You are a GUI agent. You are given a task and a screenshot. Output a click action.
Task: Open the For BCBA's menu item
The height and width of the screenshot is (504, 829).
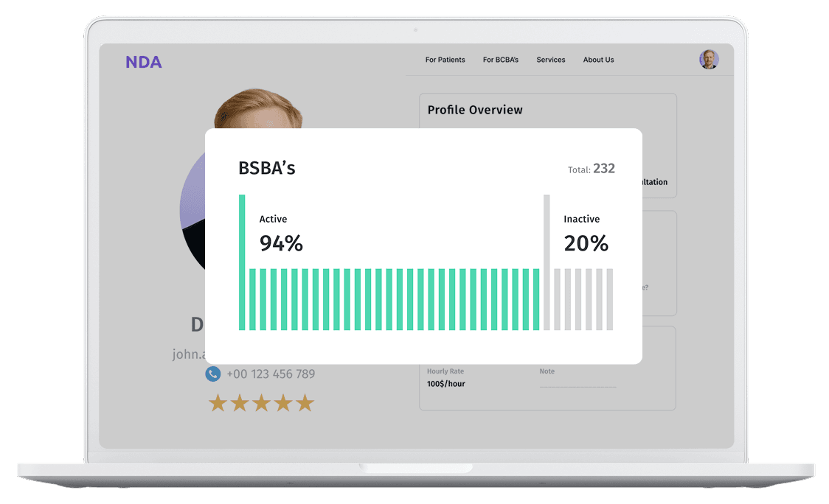(501, 60)
